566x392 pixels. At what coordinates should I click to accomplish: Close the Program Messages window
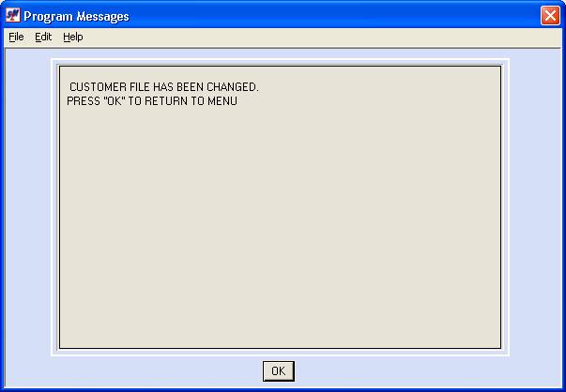coord(550,16)
